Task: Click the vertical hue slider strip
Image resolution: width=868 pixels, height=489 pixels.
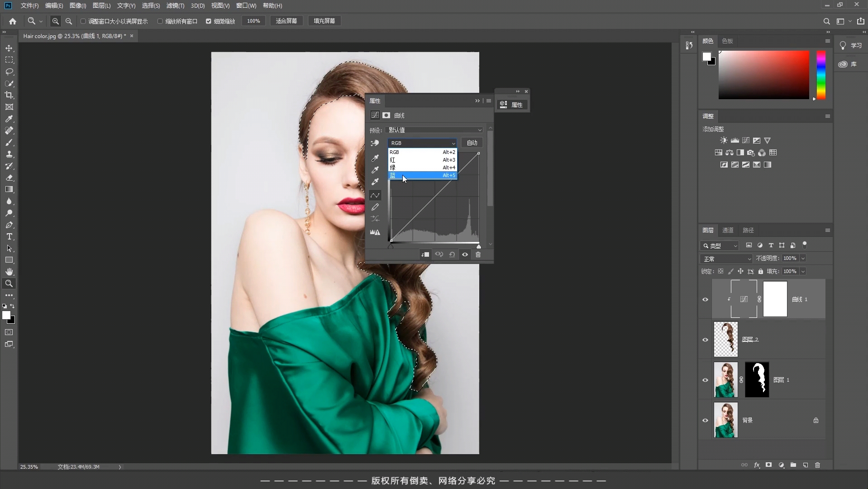Action: [x=821, y=75]
